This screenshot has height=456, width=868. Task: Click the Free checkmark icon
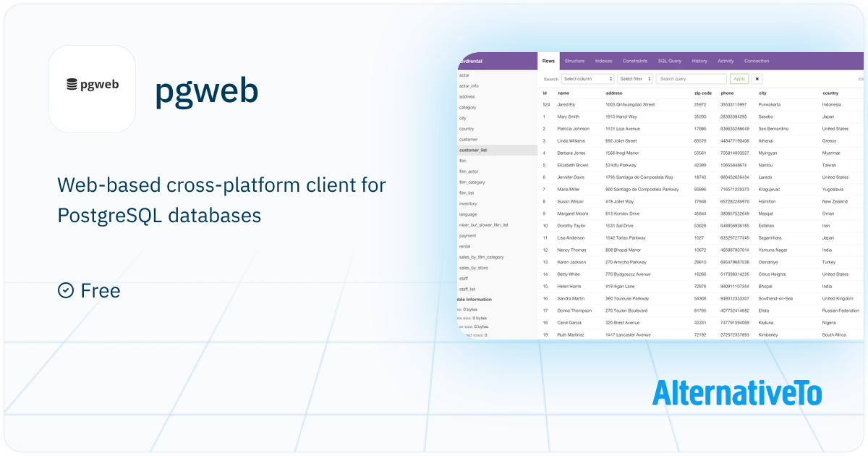[65, 290]
